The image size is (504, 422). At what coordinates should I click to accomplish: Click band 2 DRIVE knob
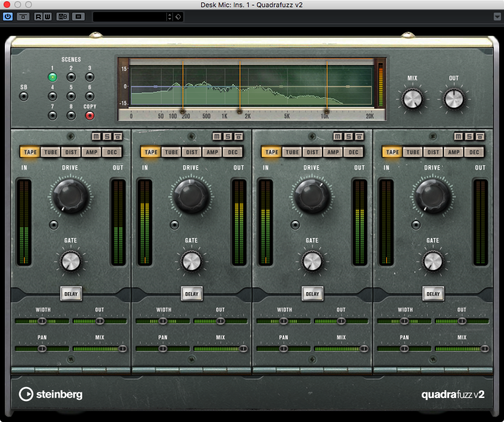click(x=191, y=196)
